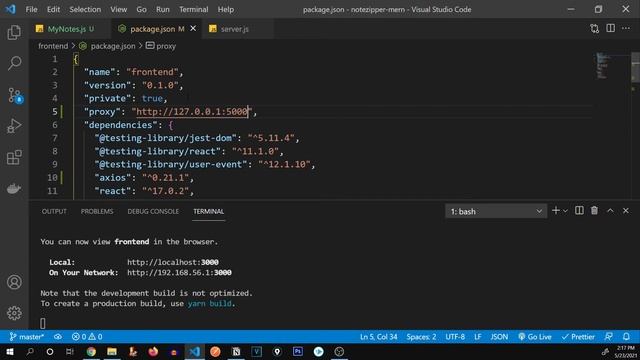Open Task View on the taskbar
The image size is (640, 360).
click(x=70, y=351)
